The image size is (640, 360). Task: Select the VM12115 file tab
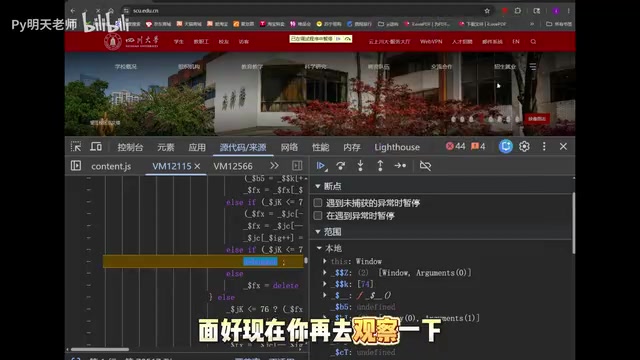pyautogui.click(x=171, y=166)
